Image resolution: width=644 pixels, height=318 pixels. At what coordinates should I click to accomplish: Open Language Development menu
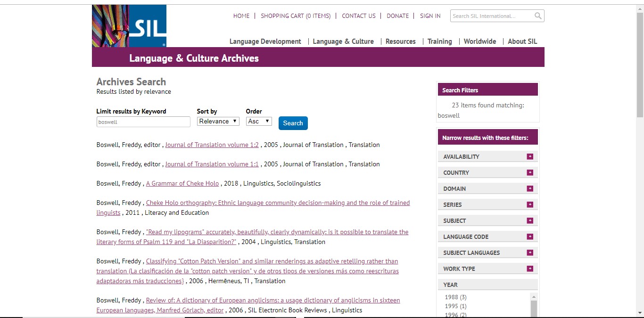point(265,41)
